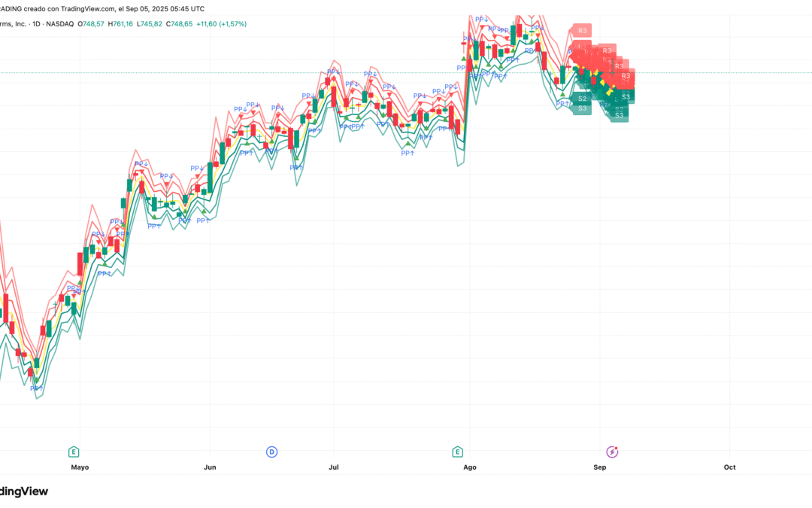812x508 pixels.
Task: Click the Jul label on the time axis
Action: (x=334, y=467)
